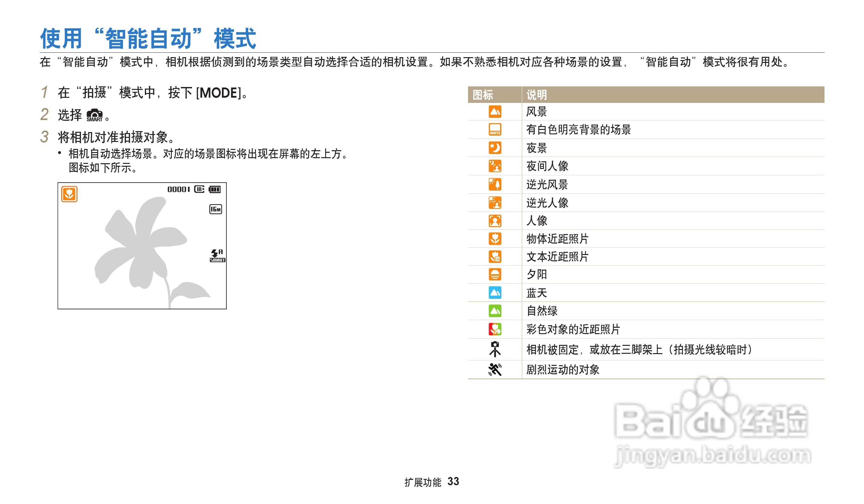
Task: Select the text close-up icon
Action: tap(495, 257)
